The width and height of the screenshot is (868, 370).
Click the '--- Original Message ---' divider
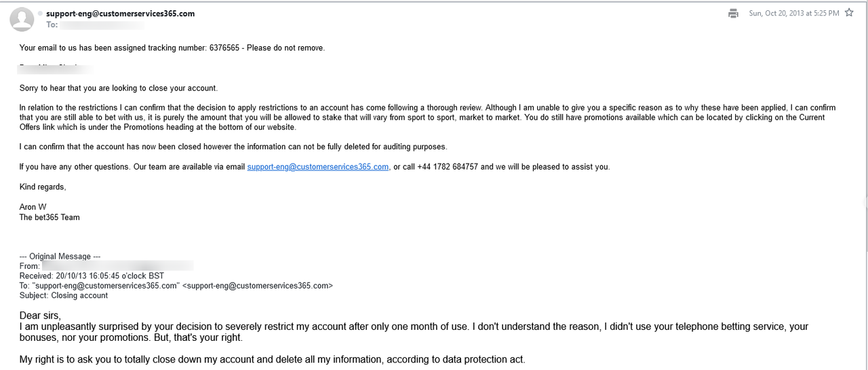[60, 257]
